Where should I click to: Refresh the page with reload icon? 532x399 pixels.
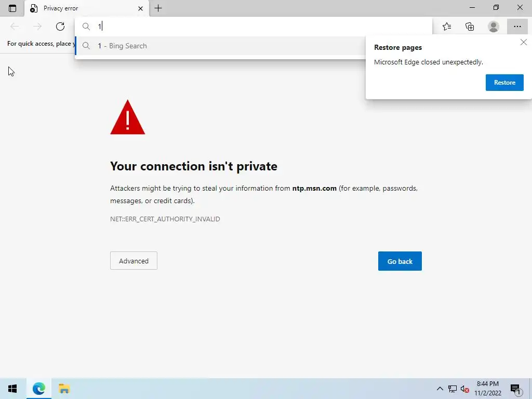tap(60, 26)
